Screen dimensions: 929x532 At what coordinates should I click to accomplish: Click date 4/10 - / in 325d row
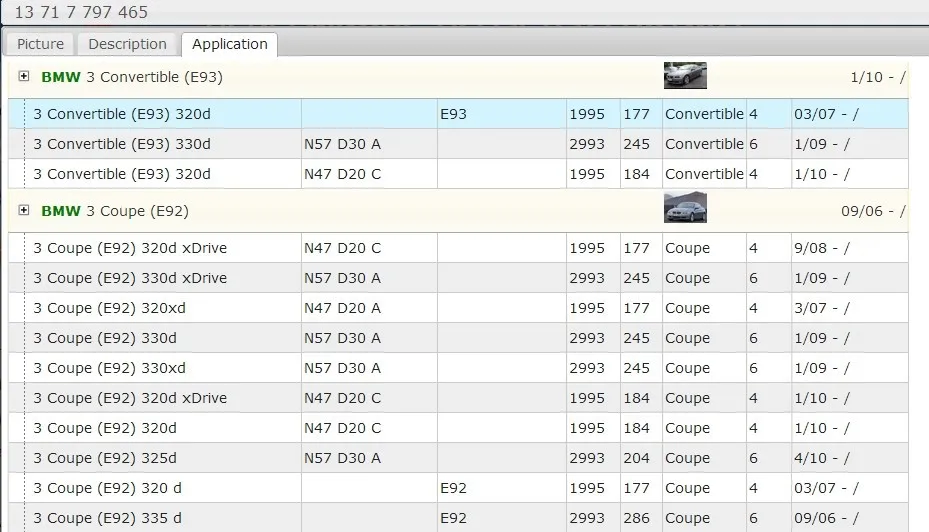tap(822, 458)
